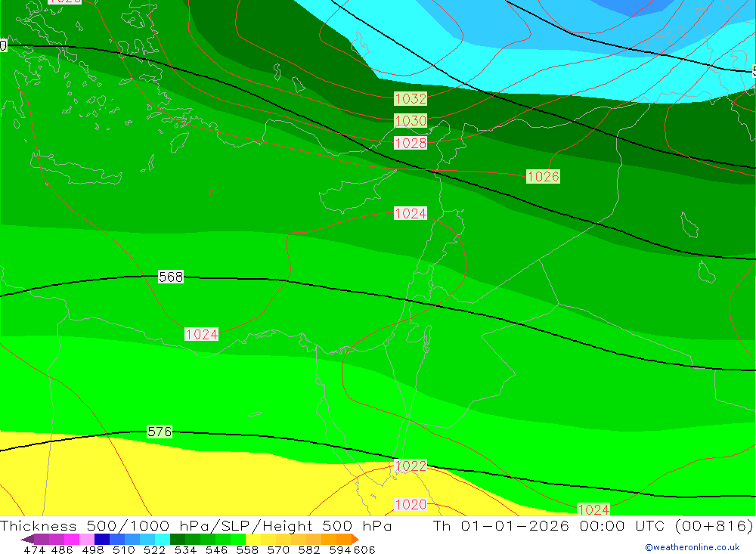Click the legend value 522
This screenshot has width=756, height=554.
pos(154,550)
